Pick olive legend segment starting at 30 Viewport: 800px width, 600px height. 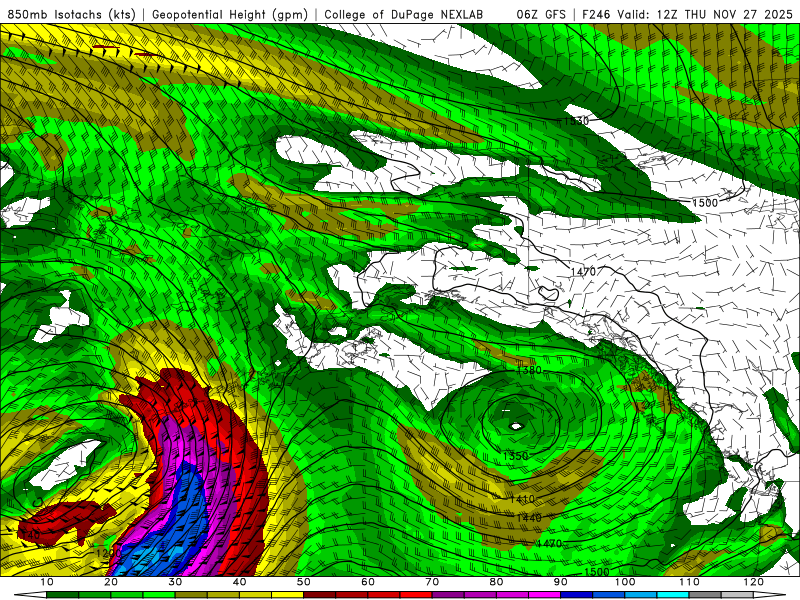191,595
